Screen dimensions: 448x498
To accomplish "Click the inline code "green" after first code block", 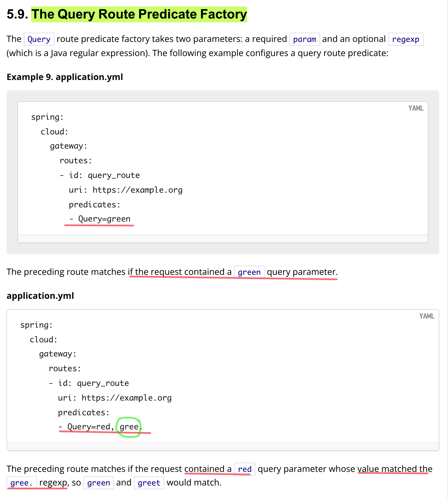I will tap(249, 272).
